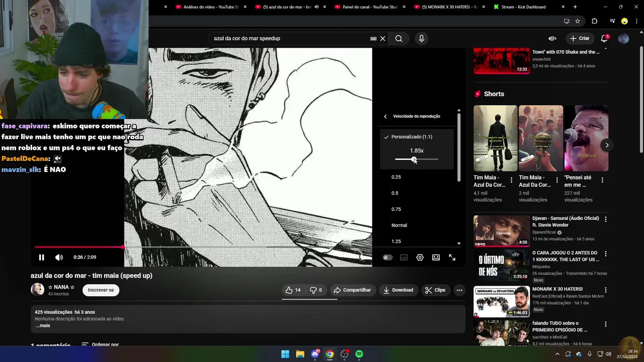Pause the video with the pause button
This screenshot has height=362, width=644.
(41, 257)
